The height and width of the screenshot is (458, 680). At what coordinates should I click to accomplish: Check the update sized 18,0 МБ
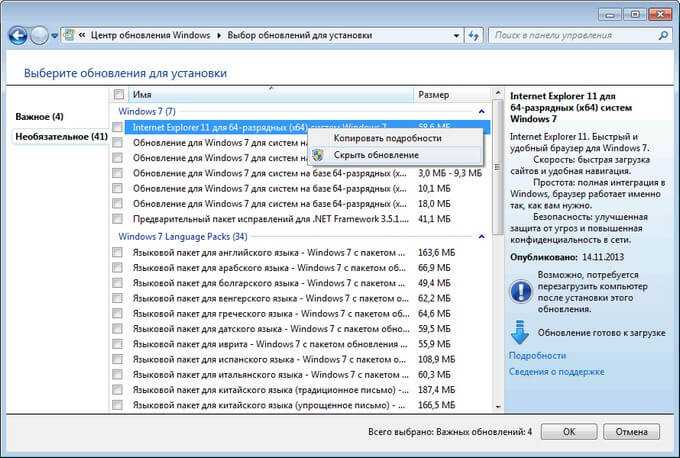pos(117,203)
